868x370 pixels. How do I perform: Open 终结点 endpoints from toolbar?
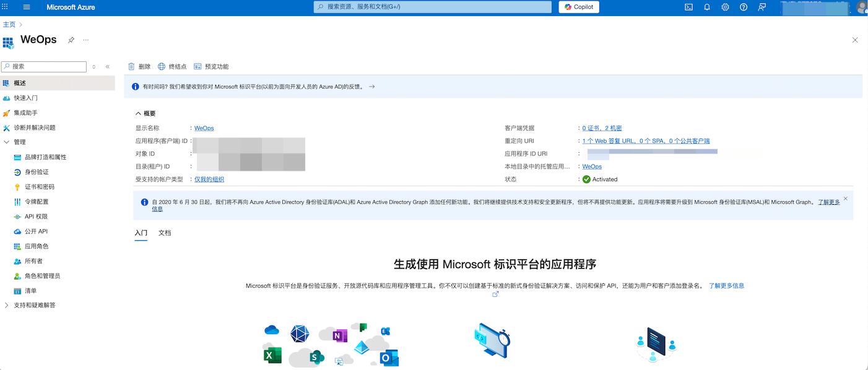(x=172, y=67)
